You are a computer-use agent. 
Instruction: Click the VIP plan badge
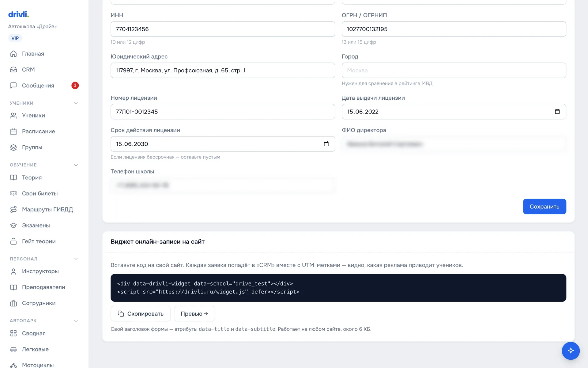tap(15, 38)
